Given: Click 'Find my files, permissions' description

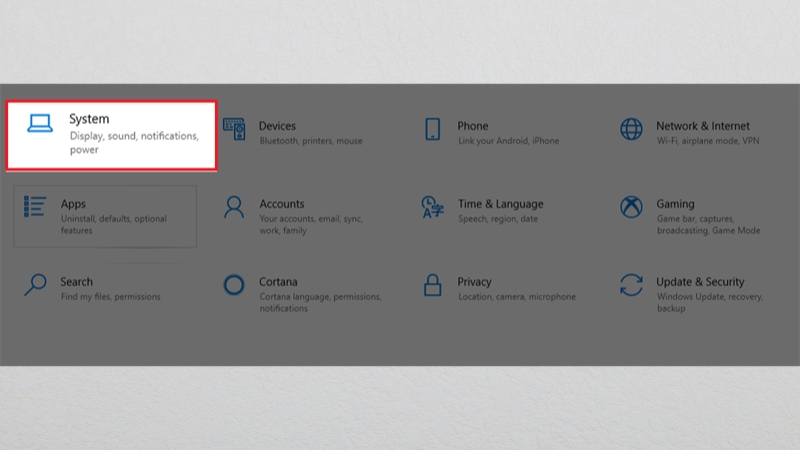Looking at the screenshot, I should (110, 296).
